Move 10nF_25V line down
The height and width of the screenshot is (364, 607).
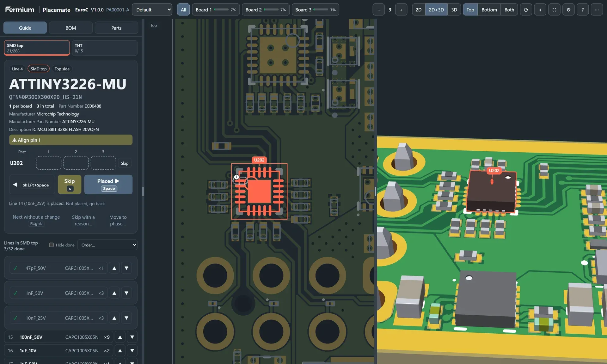tap(126, 318)
